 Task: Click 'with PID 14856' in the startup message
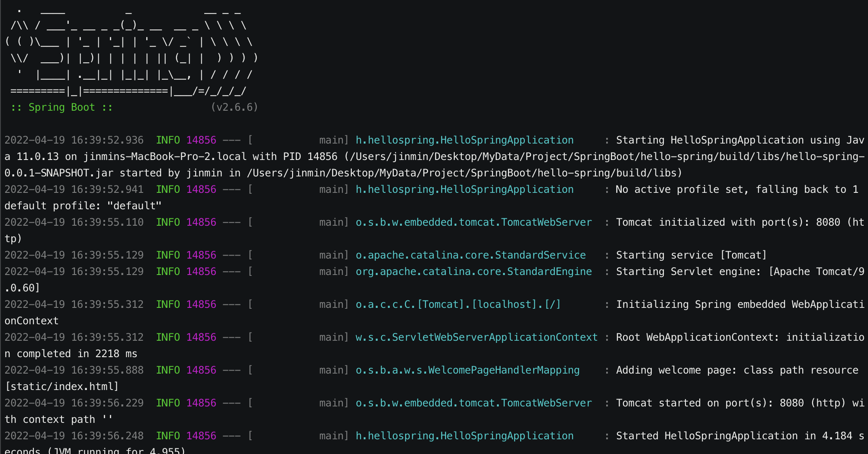tap(295, 157)
